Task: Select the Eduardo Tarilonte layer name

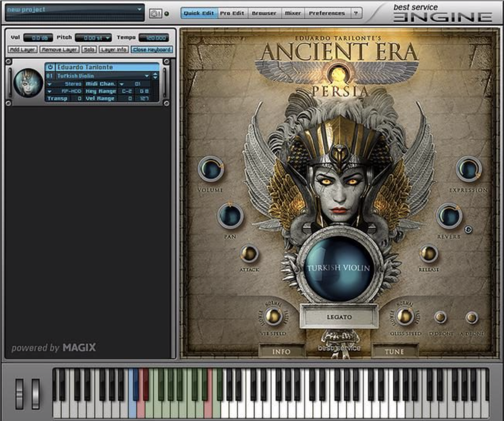Action: [107, 67]
